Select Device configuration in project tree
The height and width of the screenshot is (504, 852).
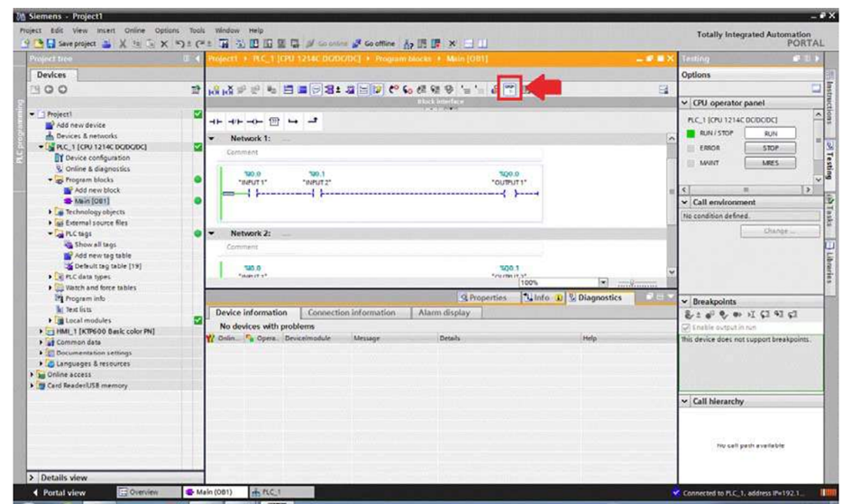[92, 158]
